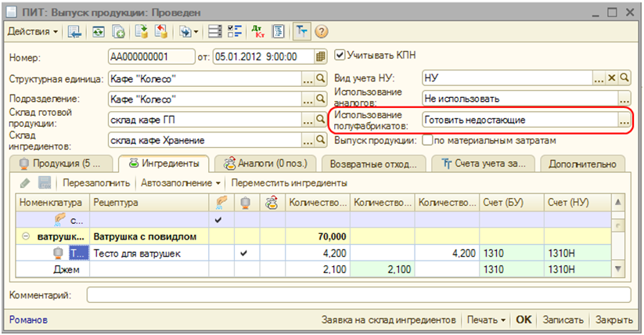The width and height of the screenshot is (644, 335).
Task: Click the pencil edit icon in table toolbar
Action: pos(25,182)
